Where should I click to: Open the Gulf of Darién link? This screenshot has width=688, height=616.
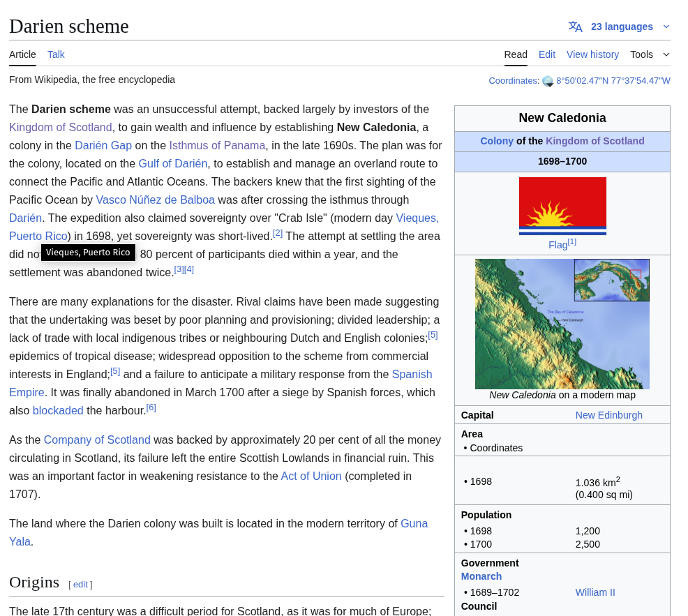point(173,164)
